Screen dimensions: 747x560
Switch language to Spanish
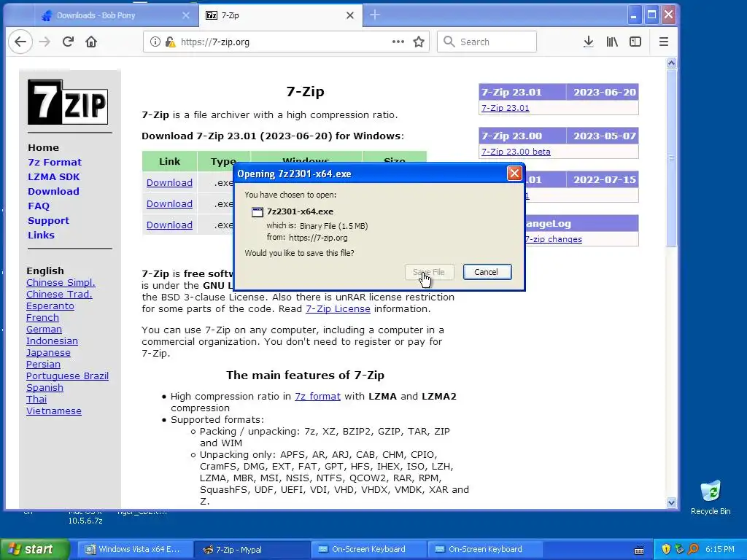[44, 388]
